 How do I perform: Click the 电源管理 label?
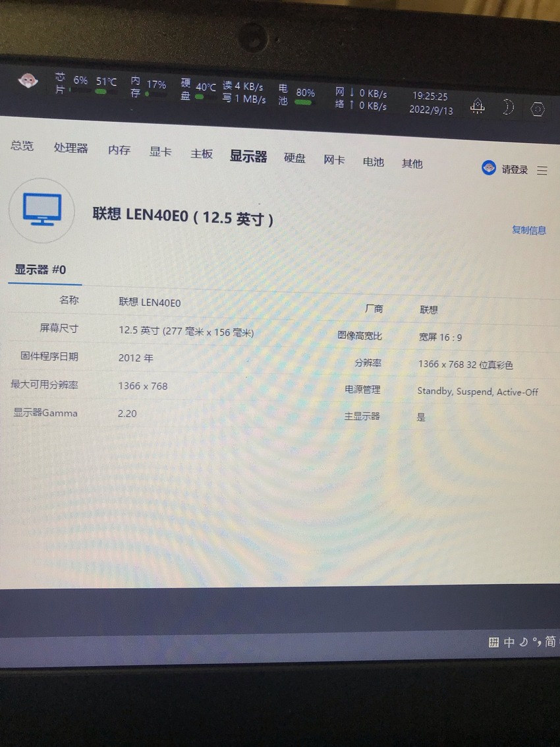(x=362, y=390)
